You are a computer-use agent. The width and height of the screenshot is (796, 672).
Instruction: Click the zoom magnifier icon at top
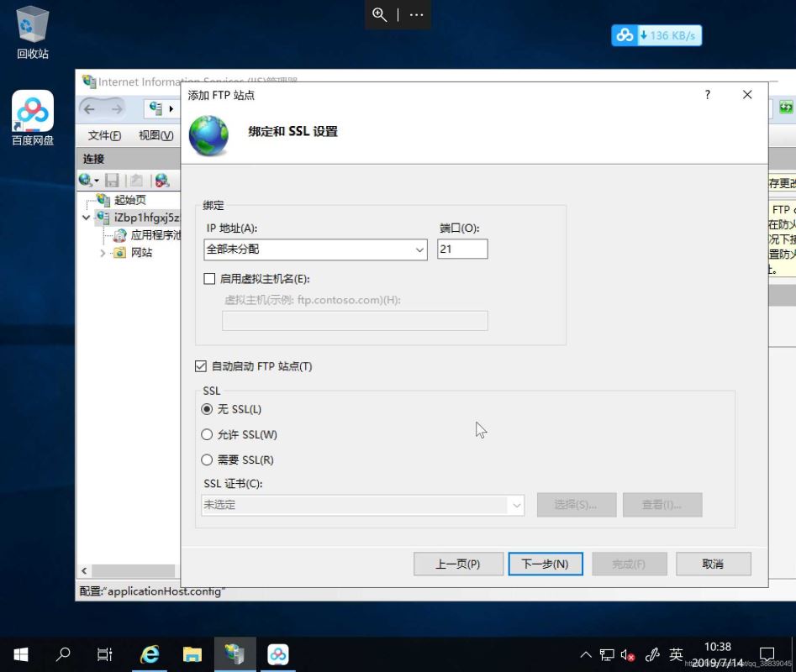point(380,15)
